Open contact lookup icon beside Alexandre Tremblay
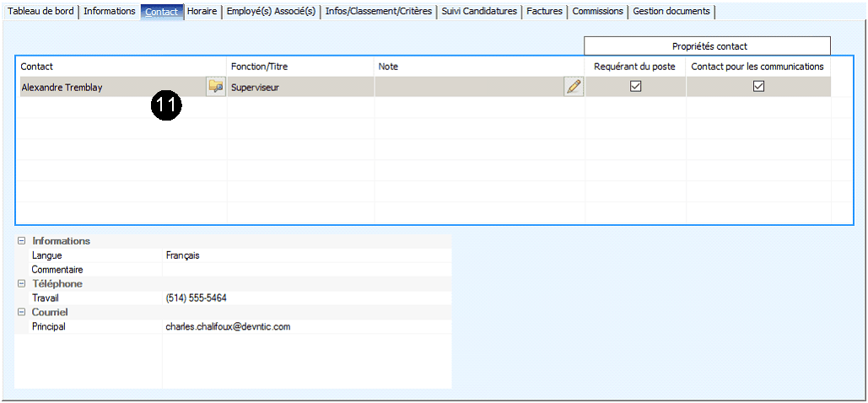 pyautogui.click(x=216, y=86)
